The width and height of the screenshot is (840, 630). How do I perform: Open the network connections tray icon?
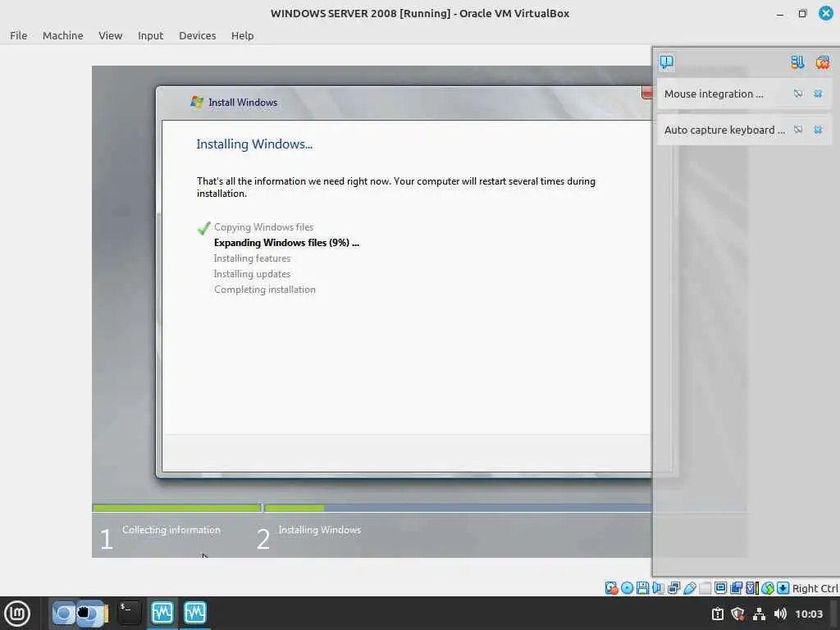(x=759, y=614)
